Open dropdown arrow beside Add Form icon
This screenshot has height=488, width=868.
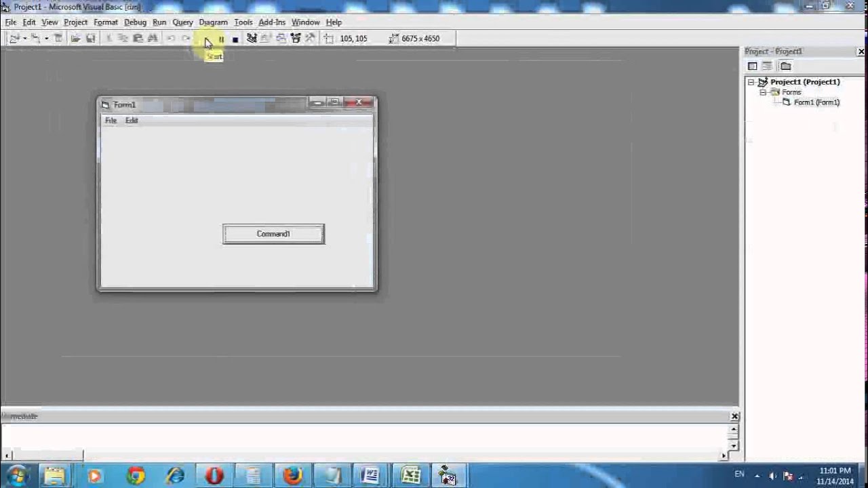(x=46, y=39)
